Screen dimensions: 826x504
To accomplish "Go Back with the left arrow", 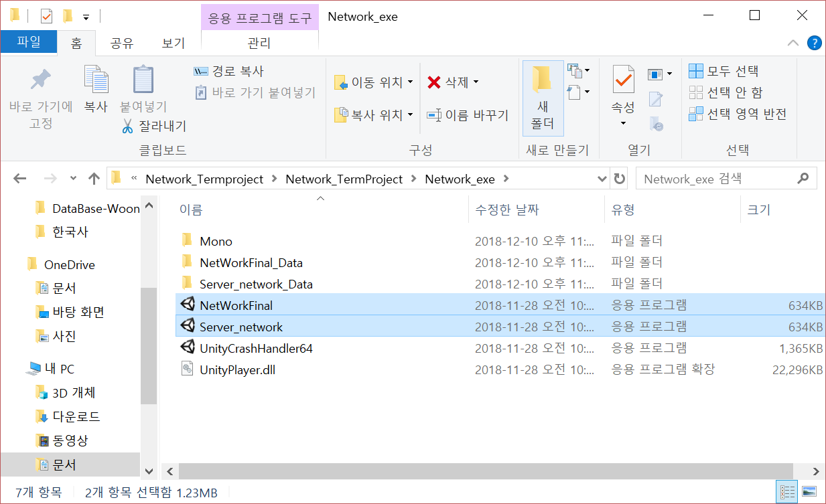I will pos(20,179).
